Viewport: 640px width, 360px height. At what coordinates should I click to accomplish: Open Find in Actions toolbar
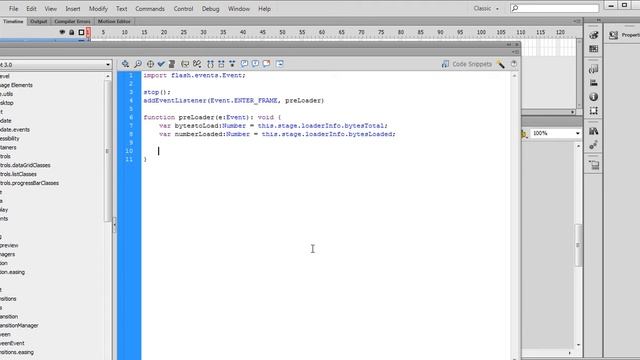point(138,64)
